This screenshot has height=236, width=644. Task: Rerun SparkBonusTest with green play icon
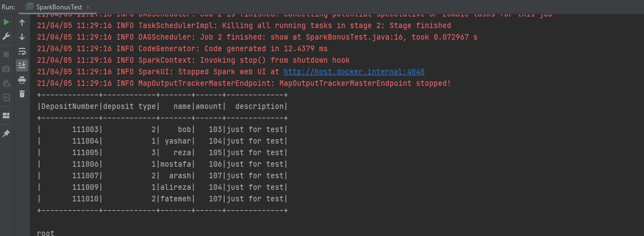[6, 22]
